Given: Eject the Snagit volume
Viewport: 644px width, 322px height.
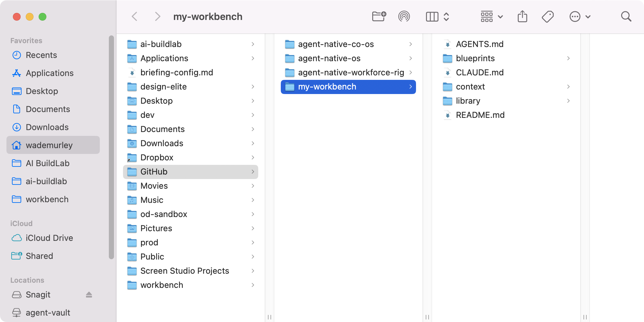Looking at the screenshot, I should tap(89, 295).
